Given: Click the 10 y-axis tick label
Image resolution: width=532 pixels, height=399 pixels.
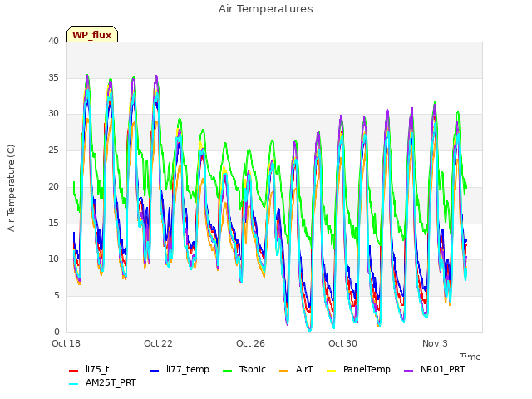Looking at the screenshot, I should 53,259.
